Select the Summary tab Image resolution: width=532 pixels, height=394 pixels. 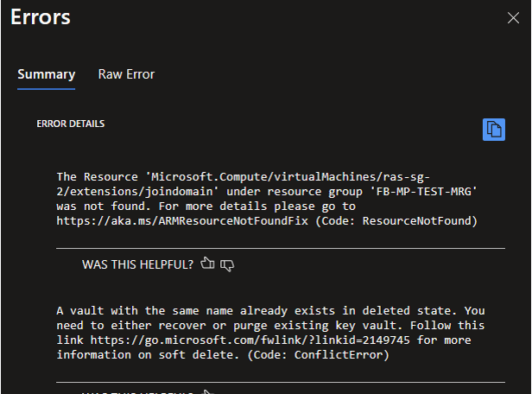tap(46, 74)
